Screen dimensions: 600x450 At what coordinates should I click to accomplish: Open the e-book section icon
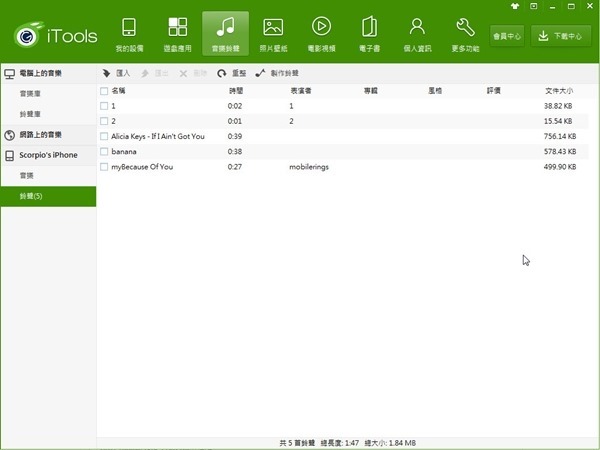point(369,27)
